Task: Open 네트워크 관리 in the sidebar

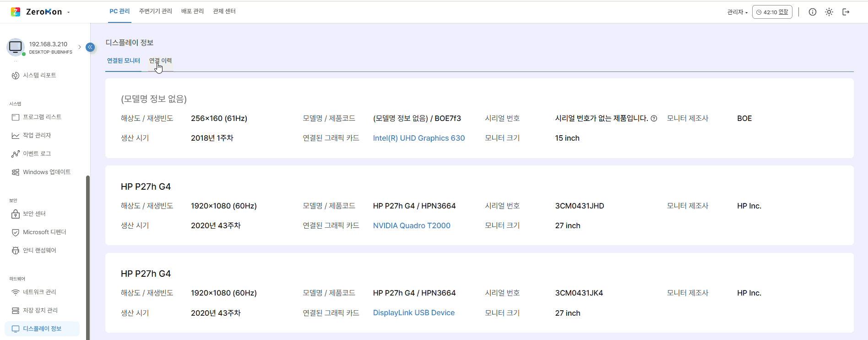Action: tap(39, 292)
